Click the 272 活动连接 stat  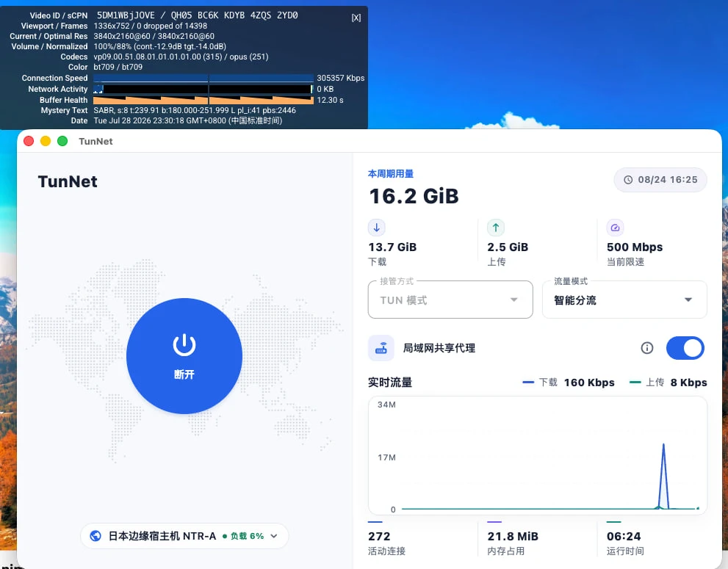pos(386,542)
